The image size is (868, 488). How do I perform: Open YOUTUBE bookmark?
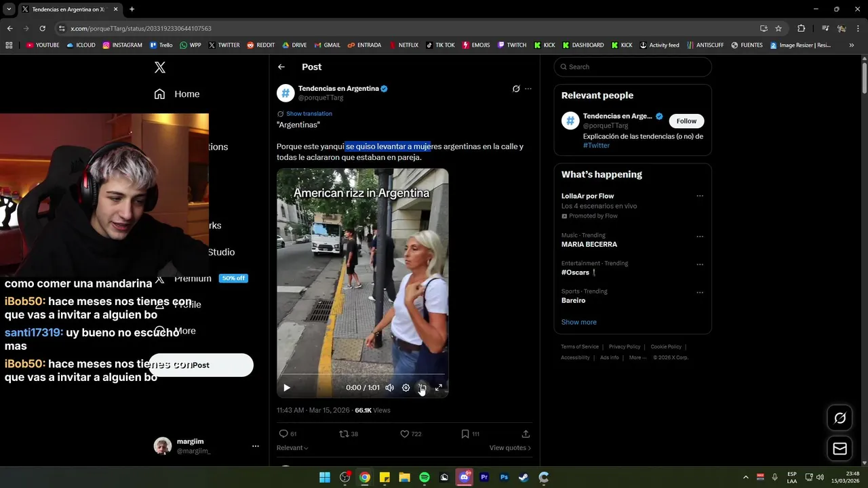pyautogui.click(x=43, y=45)
